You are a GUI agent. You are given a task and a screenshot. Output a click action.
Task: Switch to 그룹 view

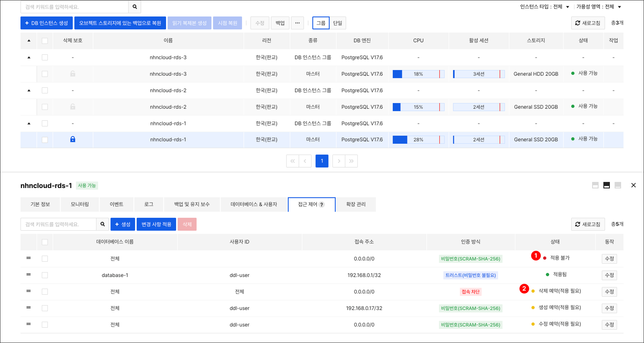pos(321,23)
